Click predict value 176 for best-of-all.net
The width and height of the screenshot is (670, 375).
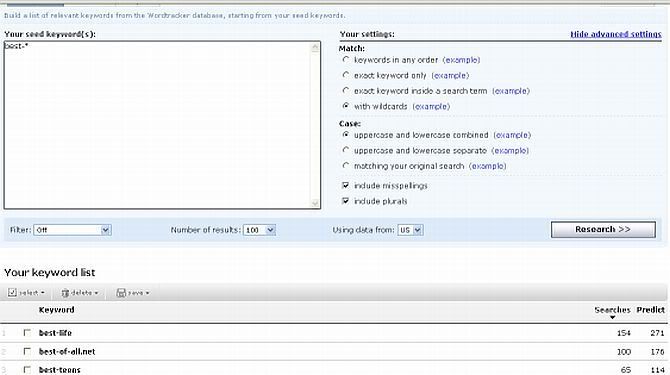click(657, 352)
